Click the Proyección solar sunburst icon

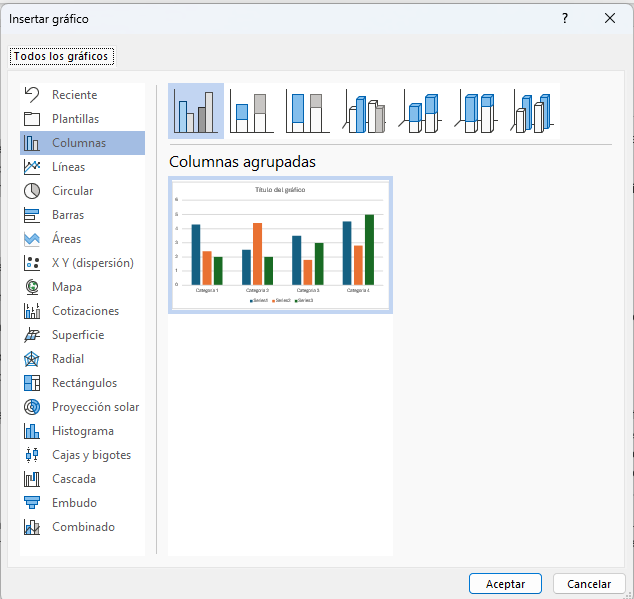click(x=32, y=407)
